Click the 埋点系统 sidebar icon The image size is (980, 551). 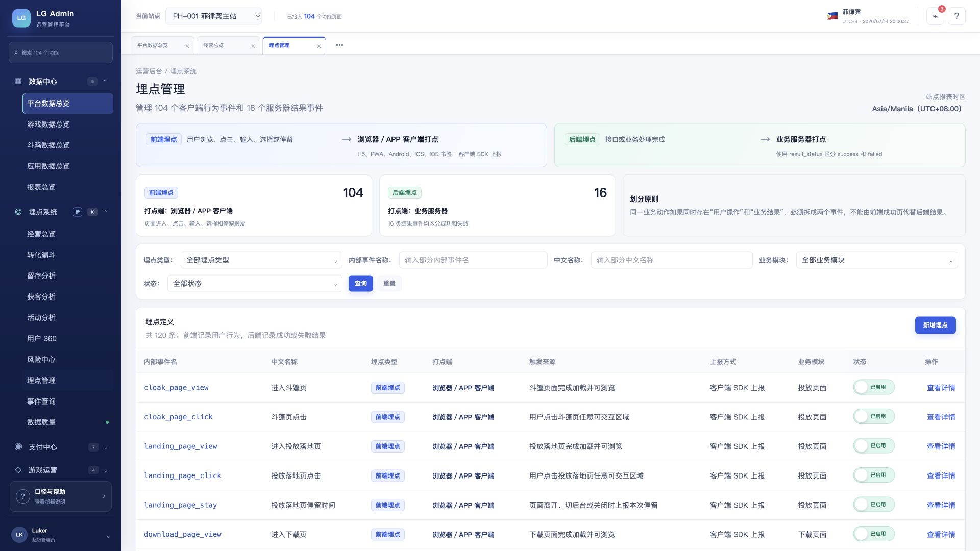click(x=18, y=212)
